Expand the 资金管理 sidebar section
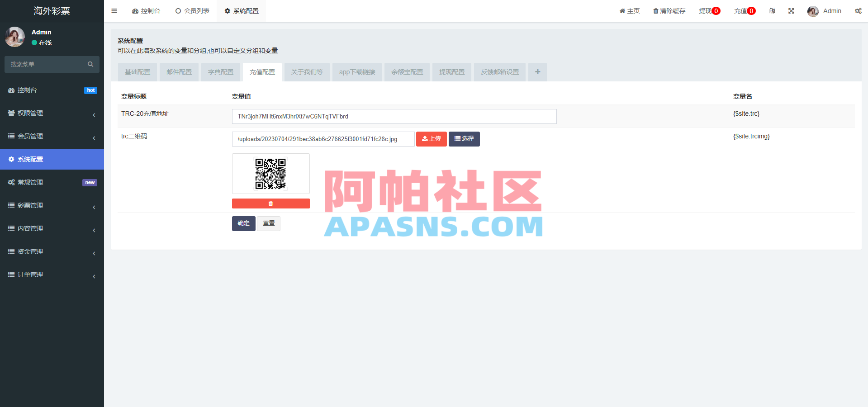The width and height of the screenshot is (868, 407). click(x=30, y=251)
